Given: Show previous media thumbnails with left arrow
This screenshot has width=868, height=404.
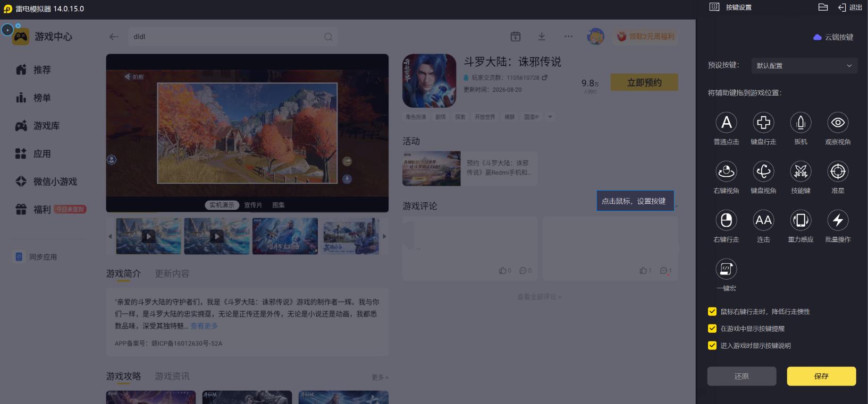Looking at the screenshot, I should 110,236.
